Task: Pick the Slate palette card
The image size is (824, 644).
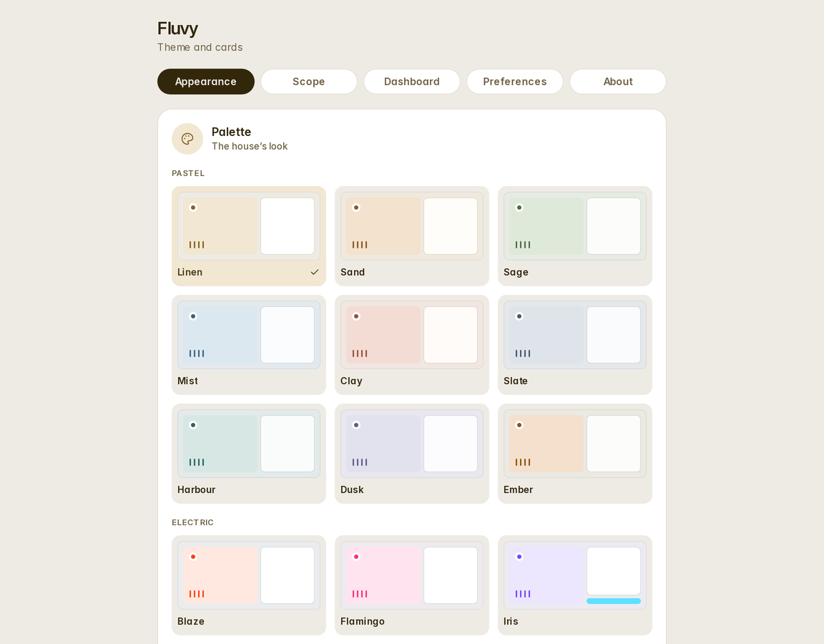Action: (574, 345)
